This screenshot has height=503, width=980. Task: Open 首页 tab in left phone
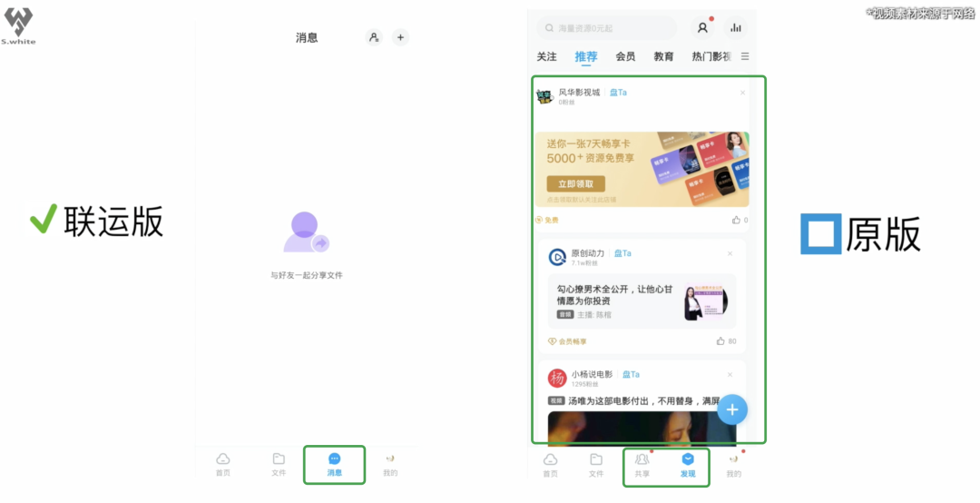pyautogui.click(x=223, y=465)
